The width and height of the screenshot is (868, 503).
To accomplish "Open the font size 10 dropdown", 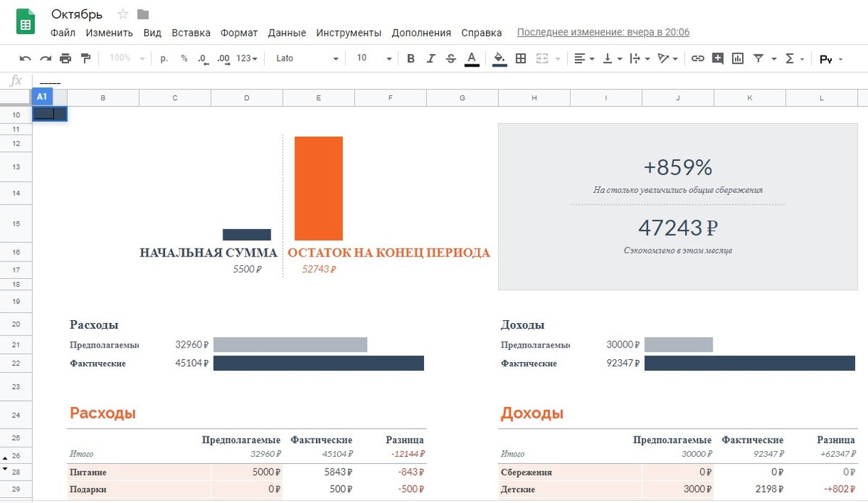I will (374, 59).
